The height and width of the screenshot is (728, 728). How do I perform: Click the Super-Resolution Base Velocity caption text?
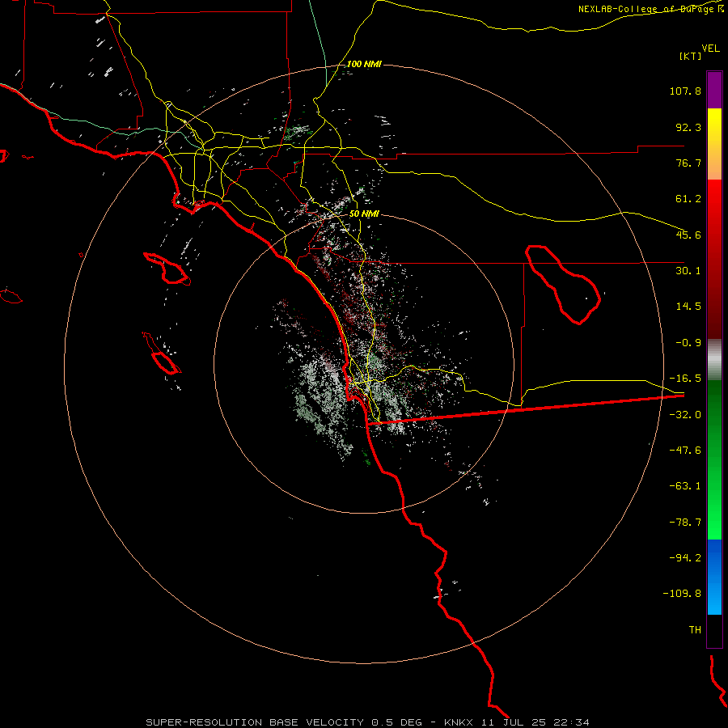click(x=367, y=722)
